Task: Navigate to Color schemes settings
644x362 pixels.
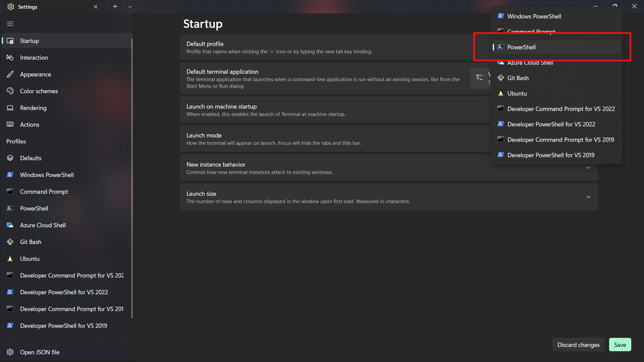Action: [x=39, y=90]
